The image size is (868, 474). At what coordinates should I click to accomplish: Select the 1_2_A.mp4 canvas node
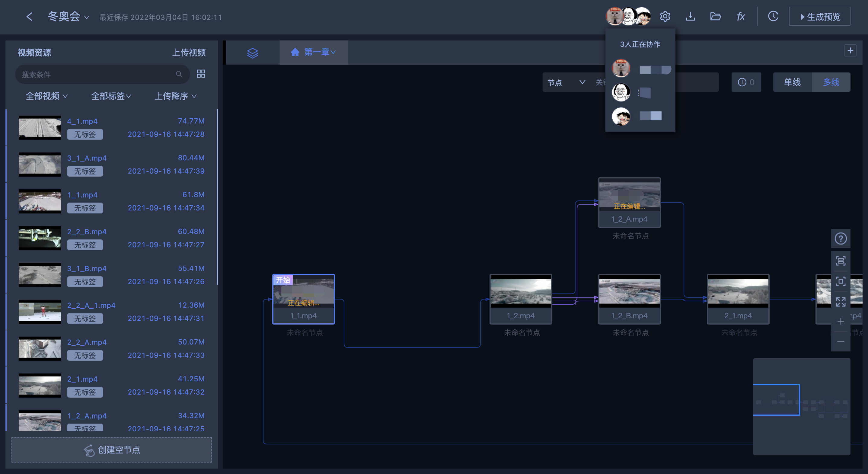pos(629,202)
